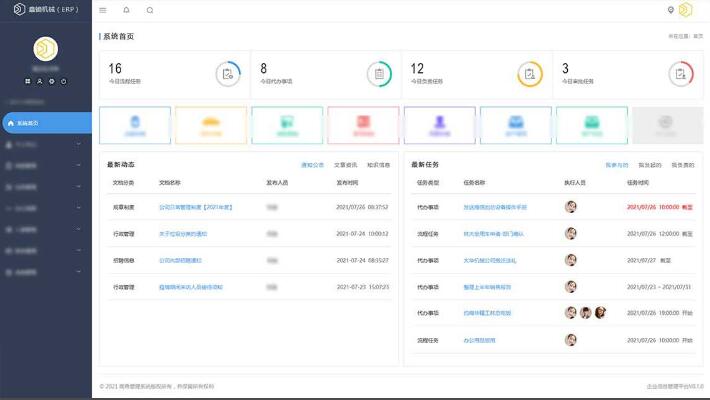Click the hamburger menu icon in top bar
The width and height of the screenshot is (710, 400).
click(103, 10)
